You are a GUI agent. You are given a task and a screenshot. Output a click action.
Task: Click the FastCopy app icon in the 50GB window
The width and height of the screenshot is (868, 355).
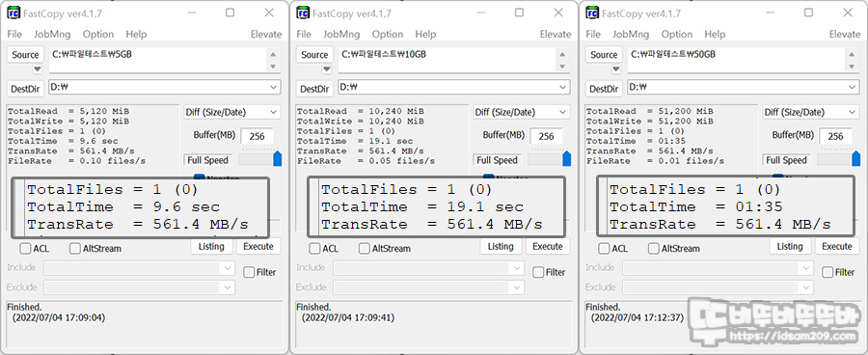592,13
